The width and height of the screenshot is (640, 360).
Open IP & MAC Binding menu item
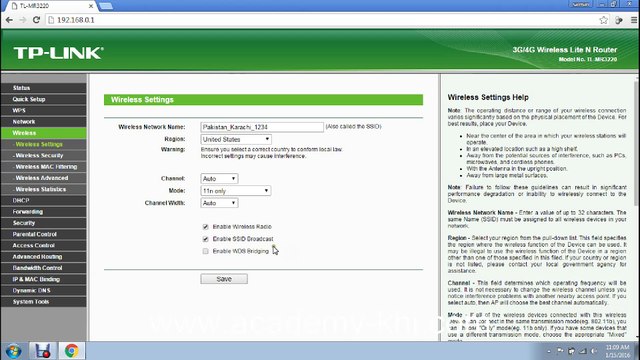pos(44,279)
